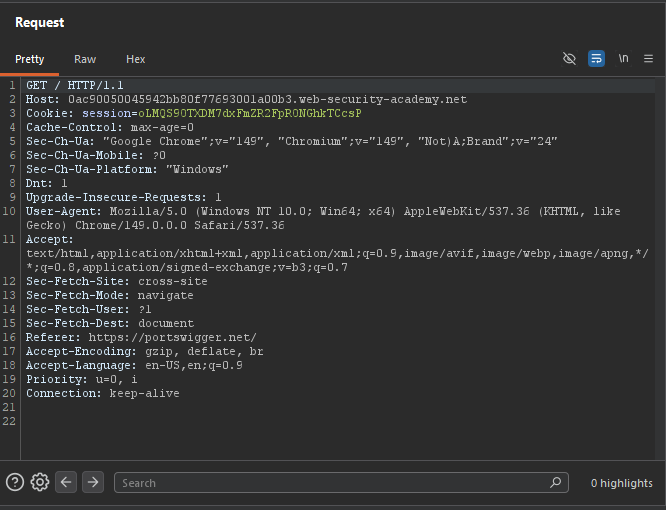Screen dimensions: 666x510
Task: Click the session cookie value
Action: pos(250,113)
